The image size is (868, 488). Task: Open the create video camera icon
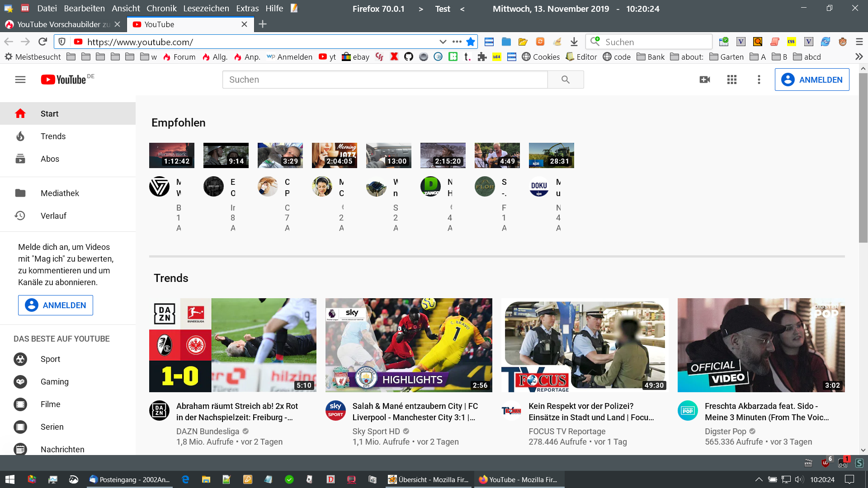point(704,80)
